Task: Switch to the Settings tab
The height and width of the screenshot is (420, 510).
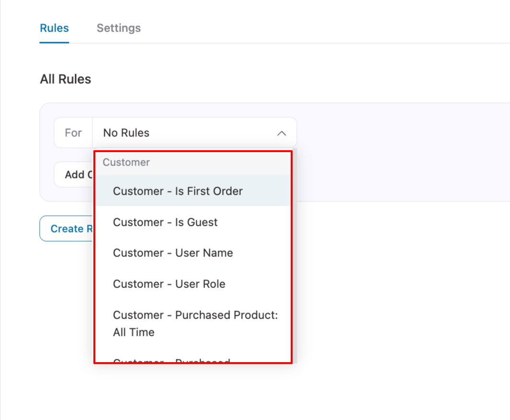Action: (118, 28)
